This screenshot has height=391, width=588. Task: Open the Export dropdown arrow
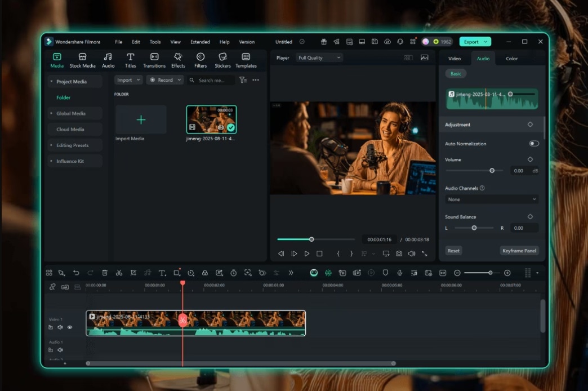click(x=486, y=42)
